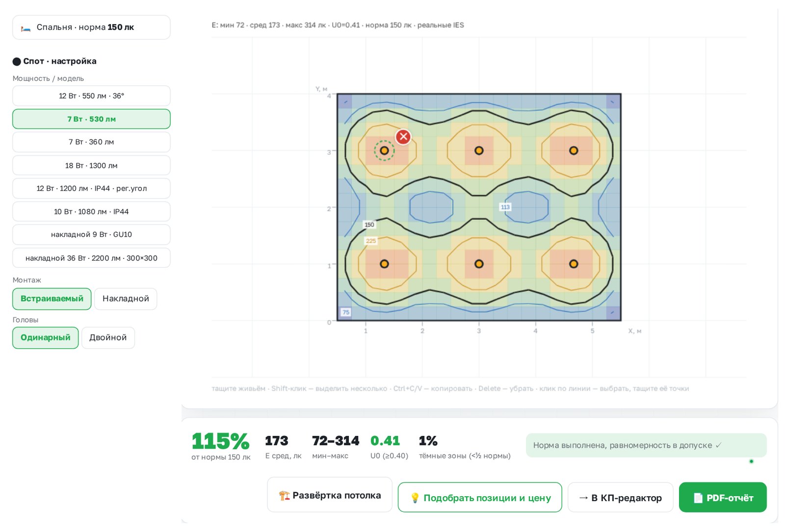Viewport: 785px width, 532px height.
Task: Click the 173 Е сред value
Action: click(x=277, y=441)
